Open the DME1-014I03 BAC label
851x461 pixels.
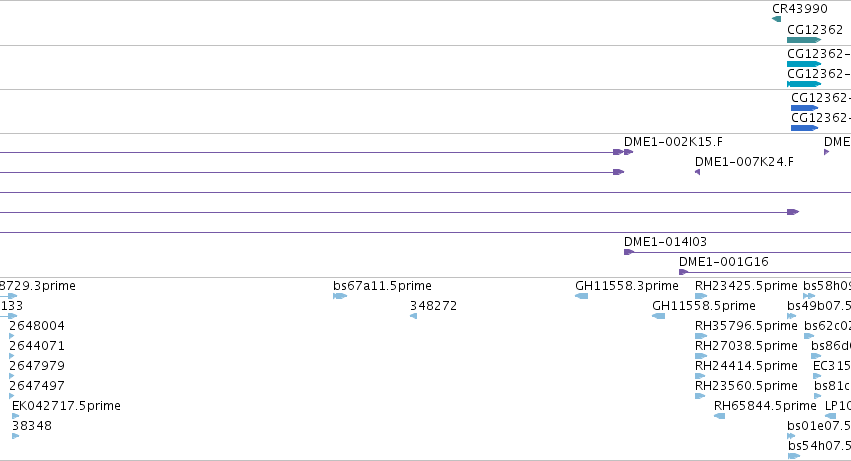[x=665, y=242]
